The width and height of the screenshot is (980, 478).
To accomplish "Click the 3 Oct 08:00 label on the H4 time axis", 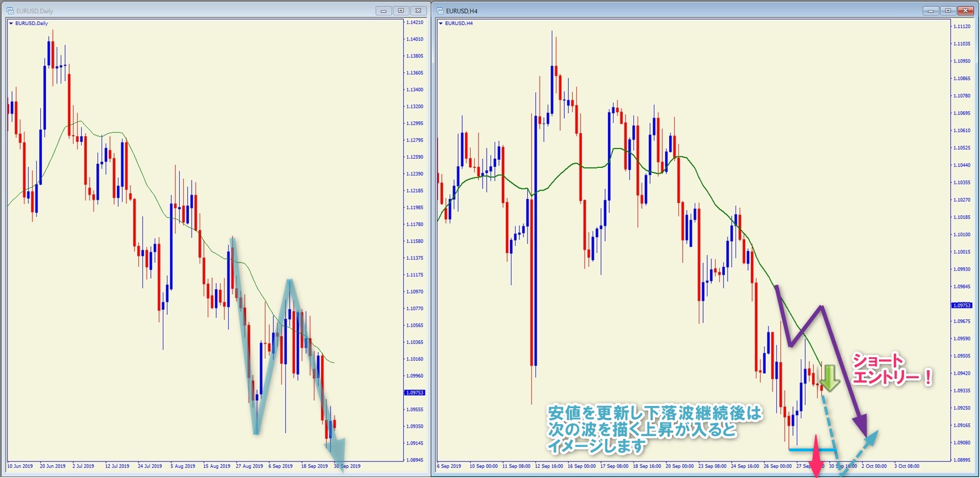I will (907, 466).
